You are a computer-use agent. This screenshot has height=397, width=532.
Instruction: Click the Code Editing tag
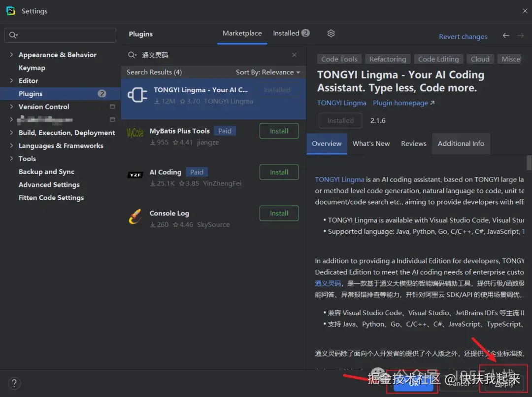(x=438, y=59)
